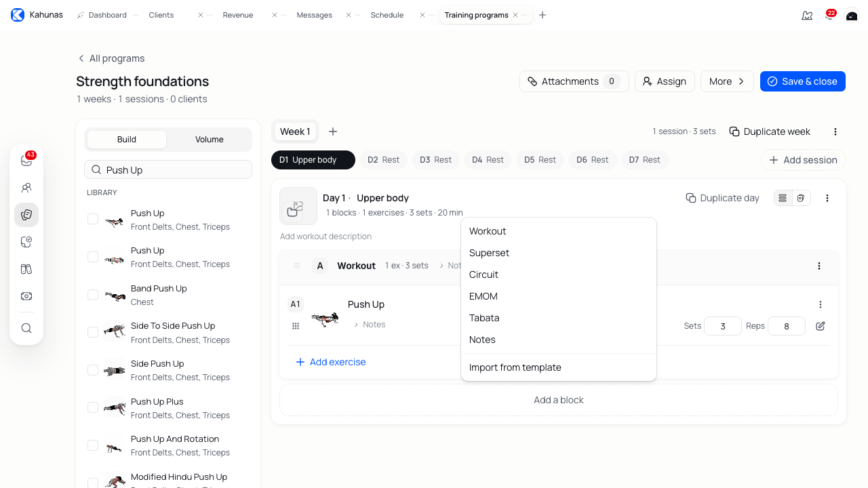
Task: Click Duplicate week
Action: [770, 131]
